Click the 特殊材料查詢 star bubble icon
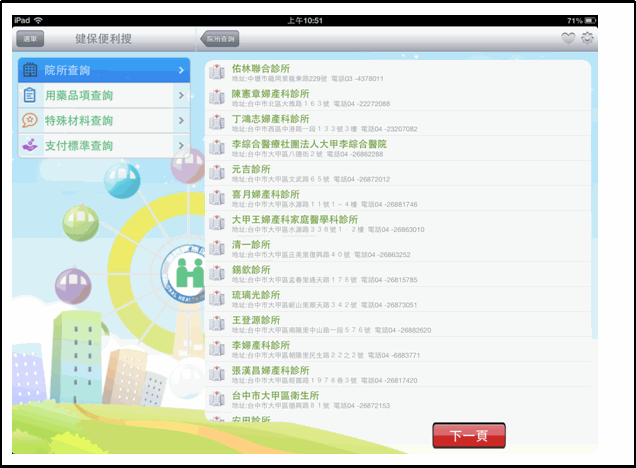This screenshot has width=636, height=468. tap(30, 120)
